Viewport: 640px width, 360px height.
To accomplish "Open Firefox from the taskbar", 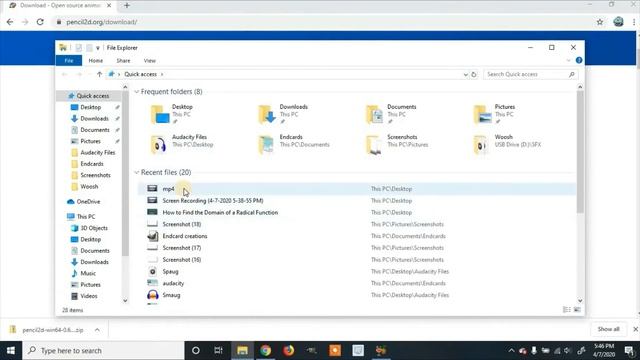I will click(x=289, y=351).
